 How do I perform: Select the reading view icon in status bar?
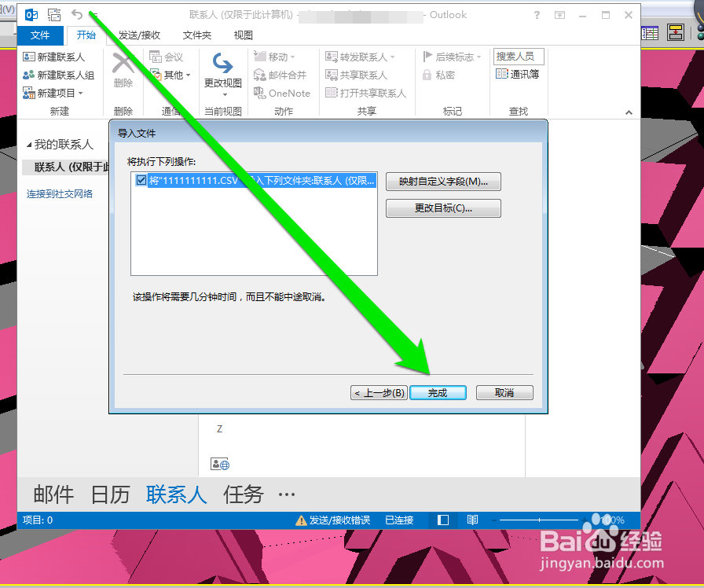472,520
